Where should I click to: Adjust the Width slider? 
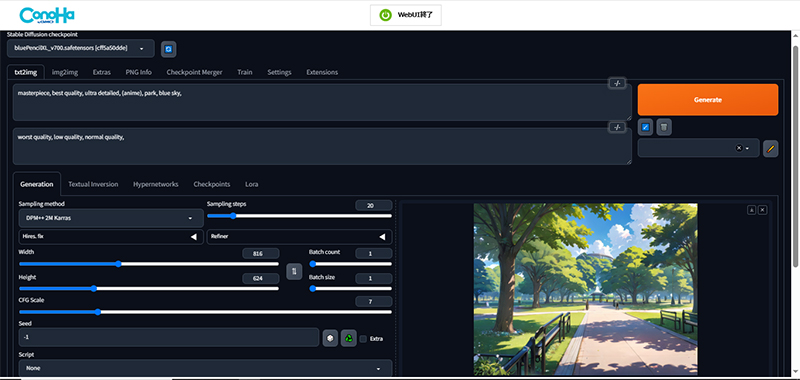pyautogui.click(x=148, y=264)
